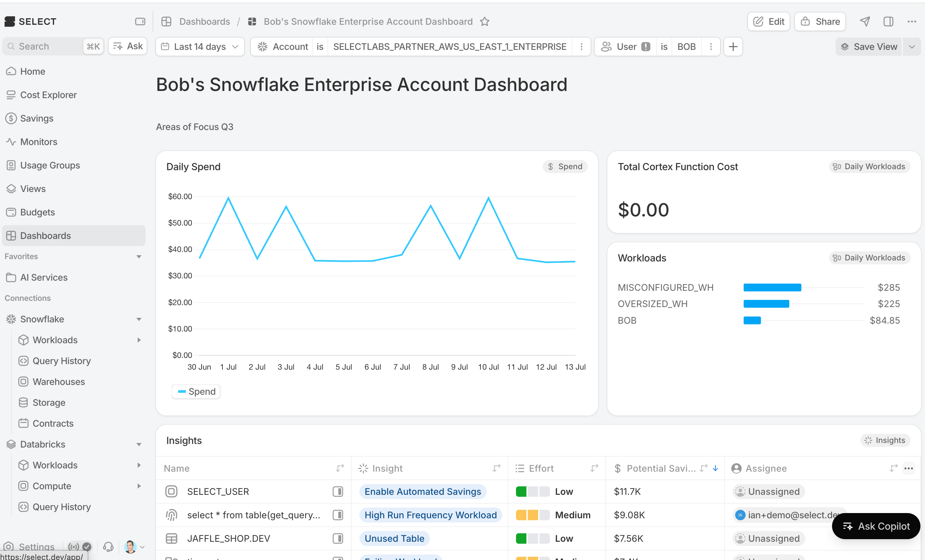This screenshot has height=560, width=925.
Task: Click the MISCONFIGURED_WH blue workload bar
Action: (772, 287)
